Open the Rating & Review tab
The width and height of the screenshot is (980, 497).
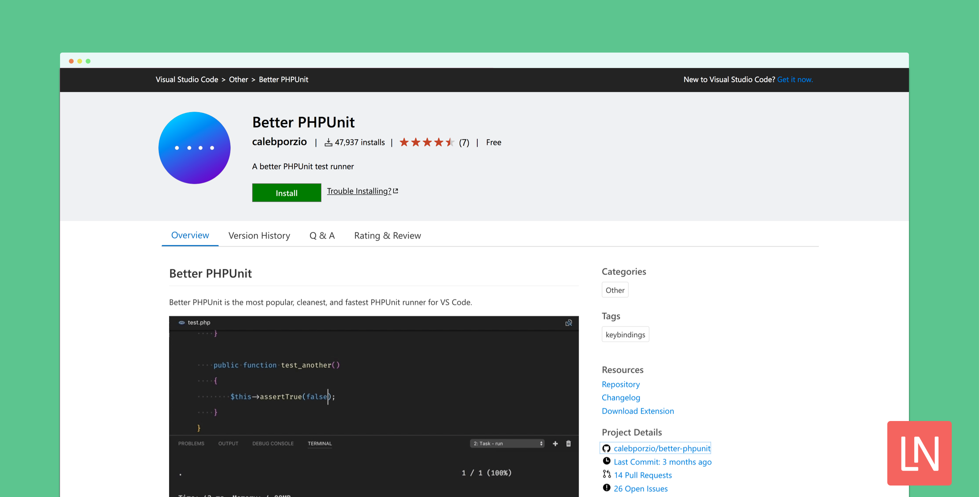(388, 235)
